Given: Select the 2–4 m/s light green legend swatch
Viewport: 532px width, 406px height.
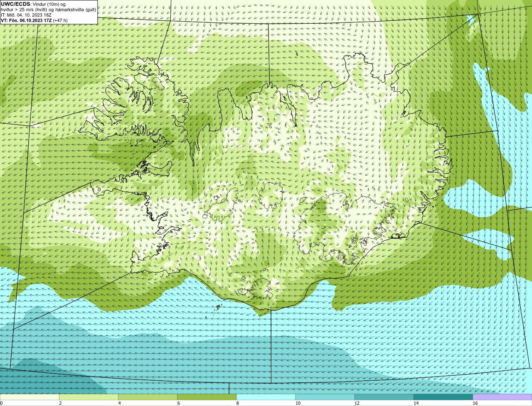Looking at the screenshot, I should [x=89, y=397].
